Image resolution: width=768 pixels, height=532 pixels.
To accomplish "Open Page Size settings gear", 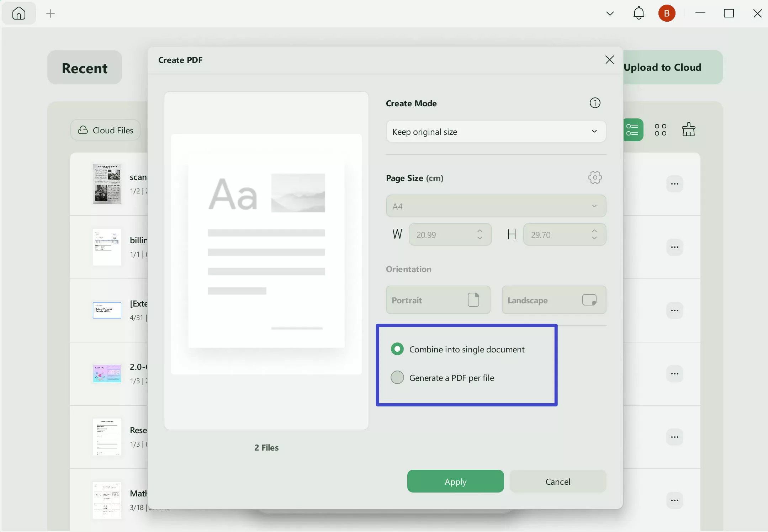I will point(595,177).
